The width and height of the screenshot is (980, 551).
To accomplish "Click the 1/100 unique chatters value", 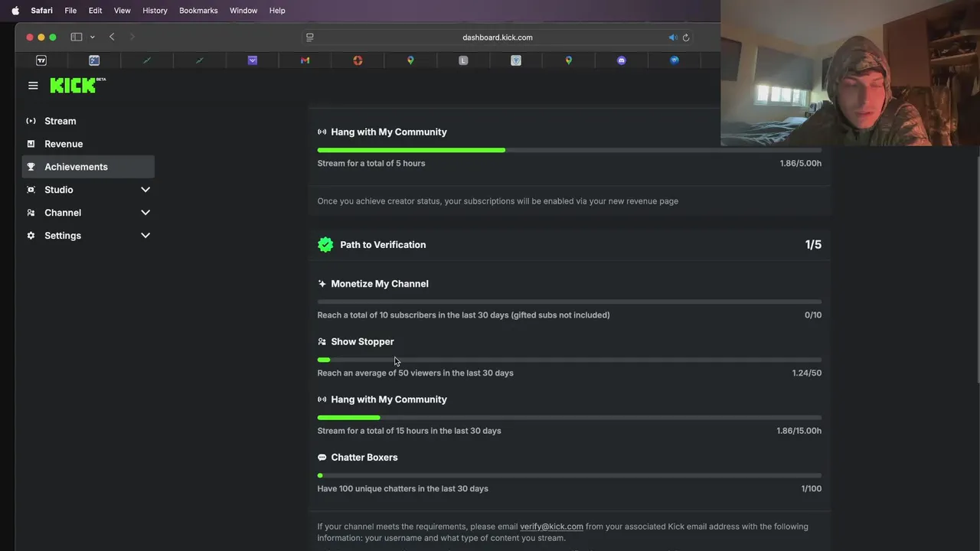I will 812,488.
